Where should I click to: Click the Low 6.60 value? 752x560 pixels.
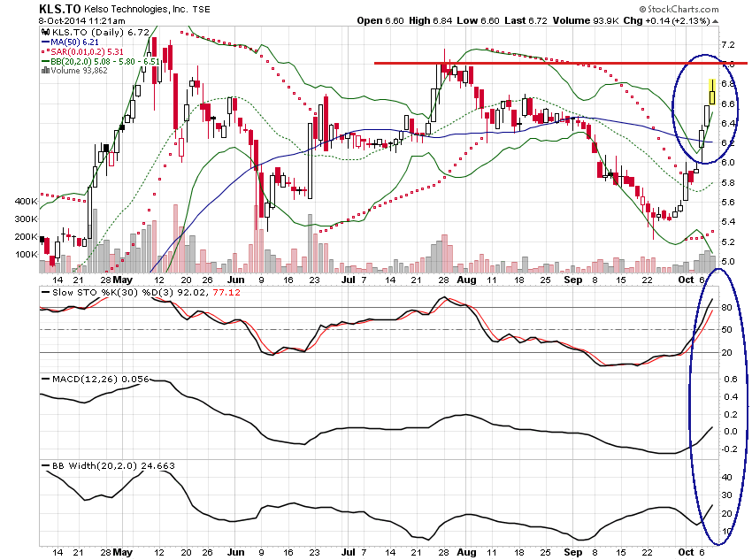(x=478, y=20)
